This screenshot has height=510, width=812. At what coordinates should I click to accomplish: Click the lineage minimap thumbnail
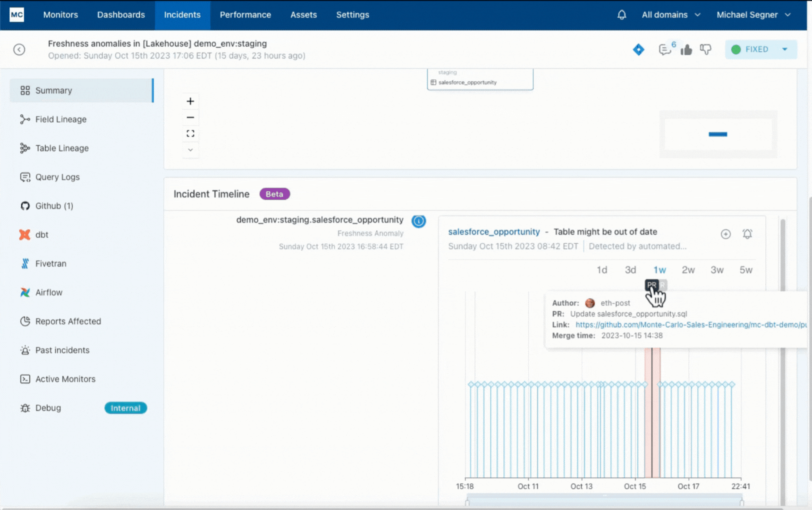tap(718, 134)
